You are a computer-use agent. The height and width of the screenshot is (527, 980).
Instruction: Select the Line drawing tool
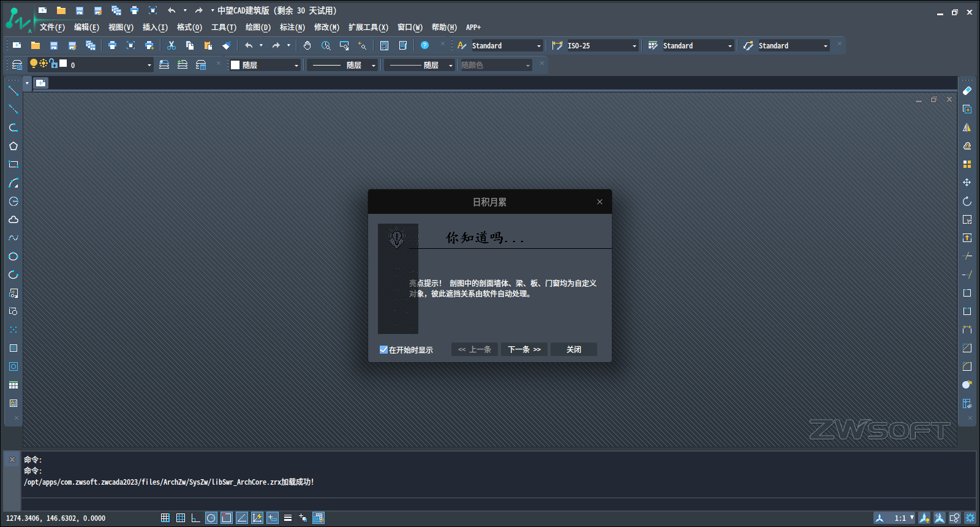coord(13,91)
